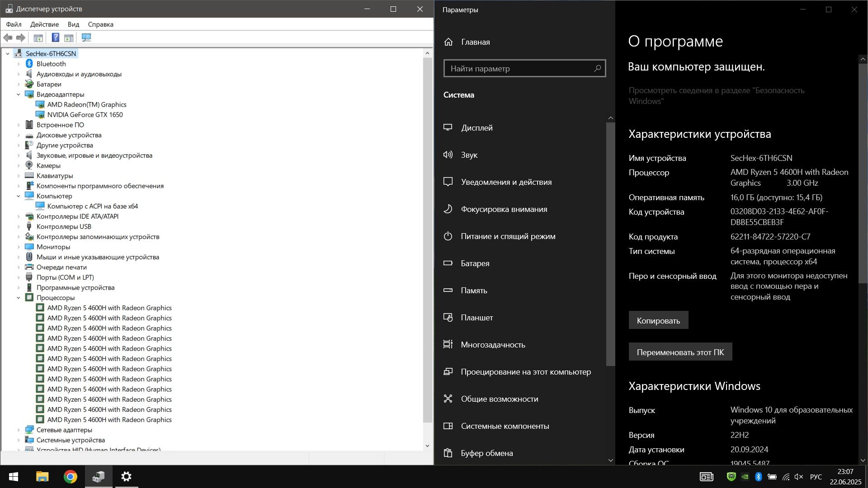Open Уведомления и действия settings
Viewport: 868px width, 488px height.
click(520, 182)
